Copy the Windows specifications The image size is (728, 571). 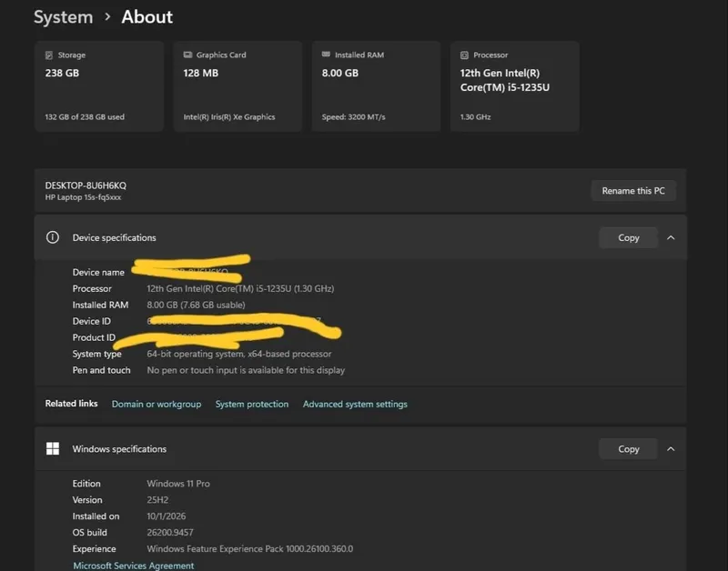point(629,448)
